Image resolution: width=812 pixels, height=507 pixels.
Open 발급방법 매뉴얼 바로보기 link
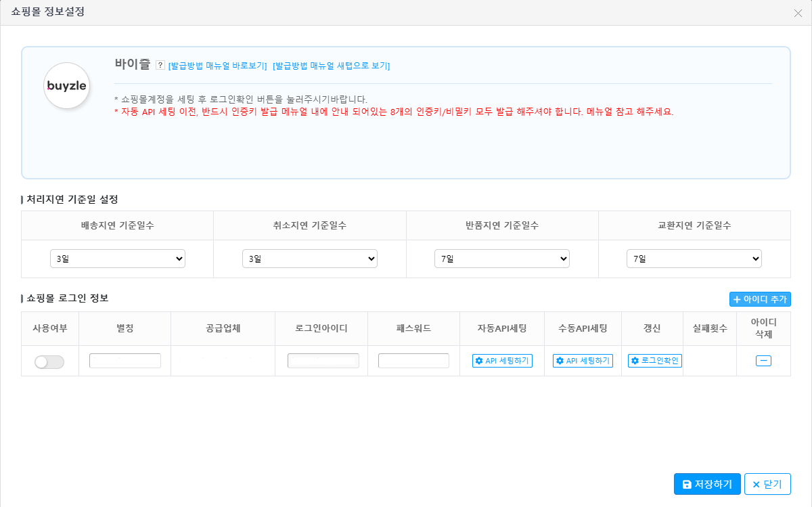pos(217,66)
